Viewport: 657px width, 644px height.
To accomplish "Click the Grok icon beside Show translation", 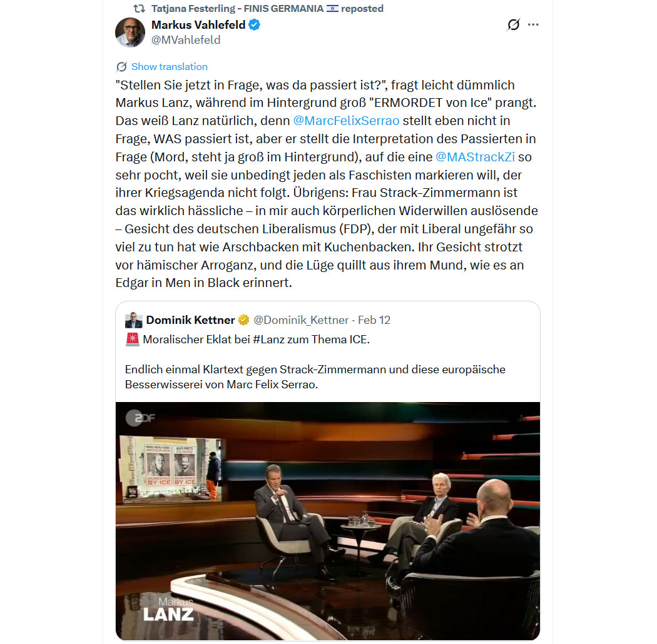I will coord(121,66).
